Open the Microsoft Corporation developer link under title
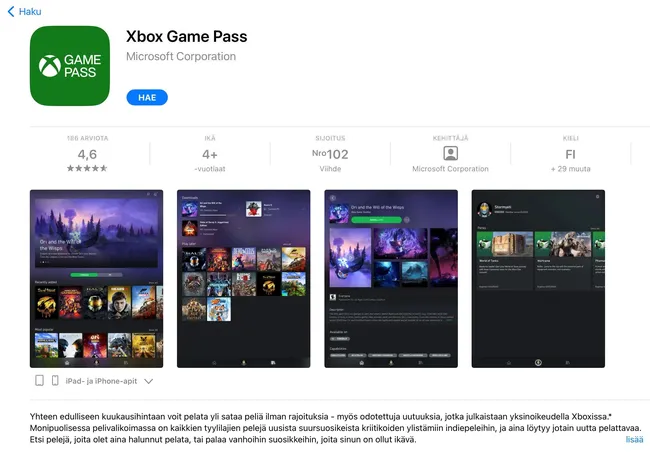Image resolution: width=650 pixels, height=455 pixels. click(x=181, y=56)
